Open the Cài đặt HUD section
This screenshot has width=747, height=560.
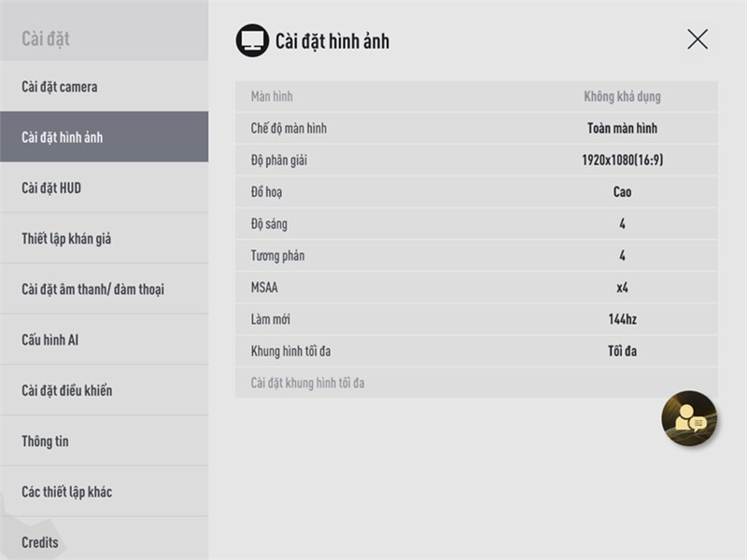coord(105,188)
